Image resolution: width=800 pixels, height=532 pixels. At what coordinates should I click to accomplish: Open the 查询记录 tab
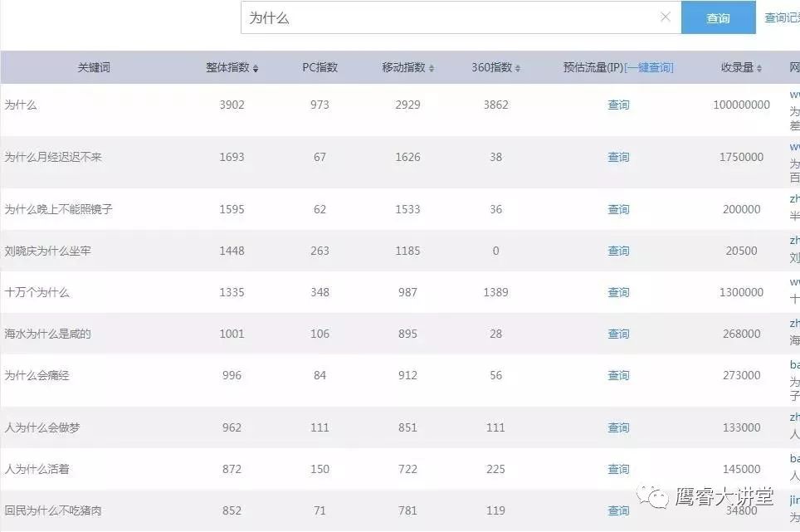click(781, 17)
